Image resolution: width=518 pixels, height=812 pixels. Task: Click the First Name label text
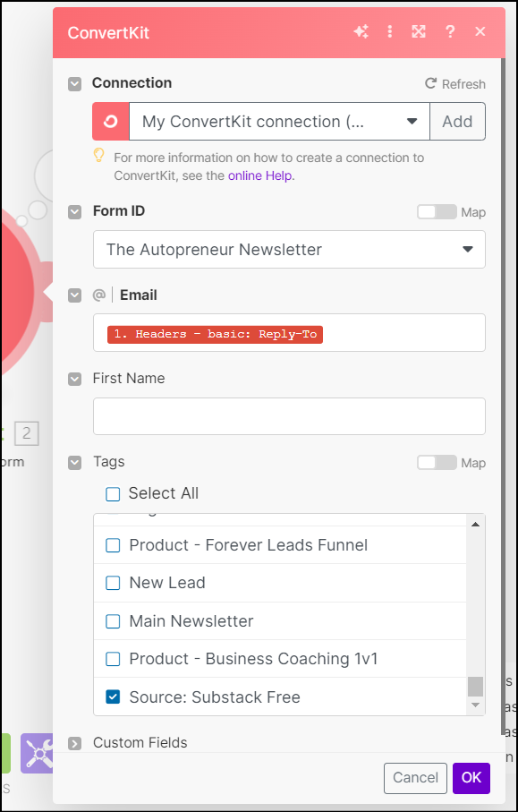pos(129,379)
